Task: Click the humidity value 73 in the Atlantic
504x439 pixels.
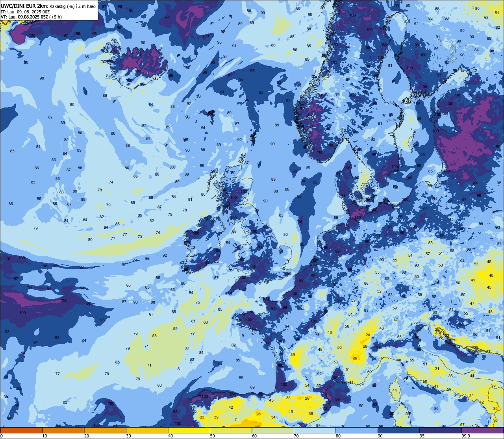Action: [140, 237]
